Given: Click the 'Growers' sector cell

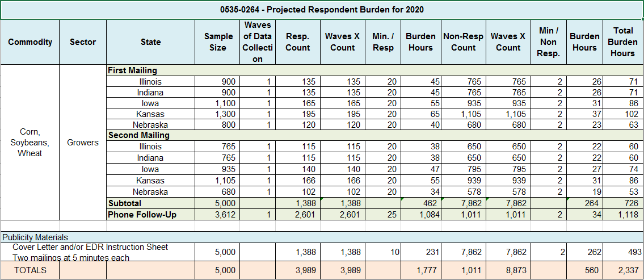Looking at the screenshot, I should pyautogui.click(x=82, y=142).
